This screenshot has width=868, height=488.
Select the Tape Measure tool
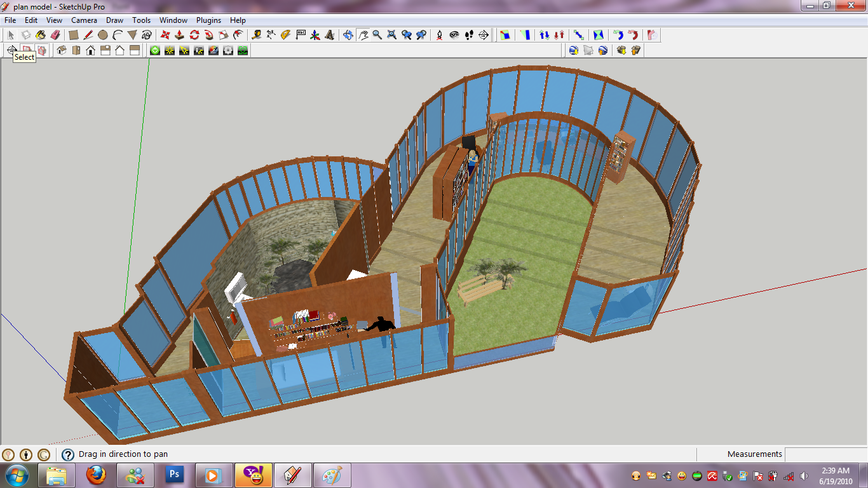click(x=257, y=35)
